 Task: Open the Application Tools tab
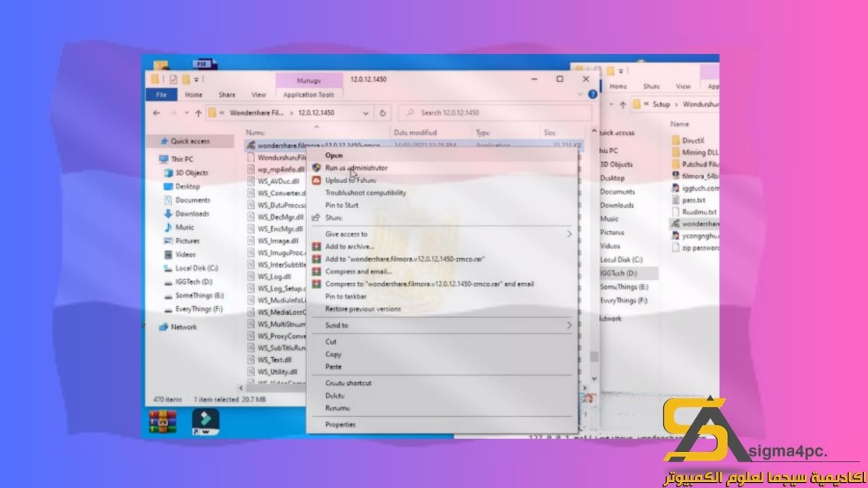click(309, 95)
